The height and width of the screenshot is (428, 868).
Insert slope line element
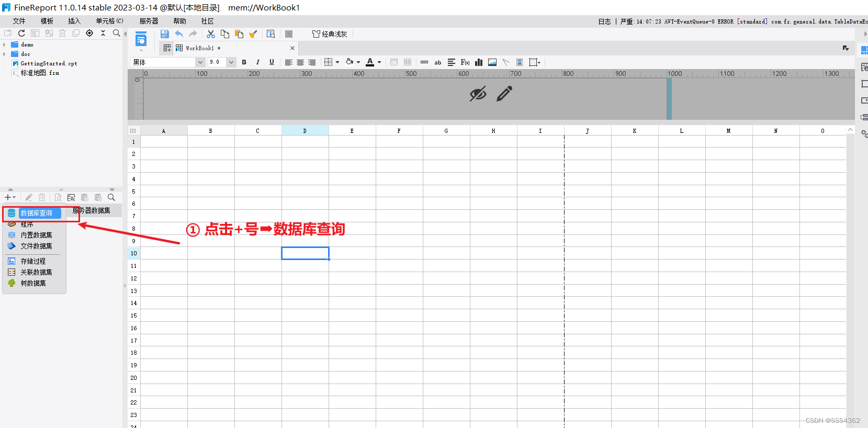pyautogui.click(x=506, y=62)
